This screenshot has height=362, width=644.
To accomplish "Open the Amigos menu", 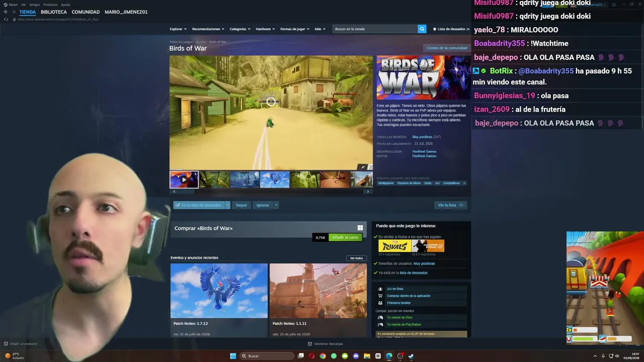I will point(35,5).
